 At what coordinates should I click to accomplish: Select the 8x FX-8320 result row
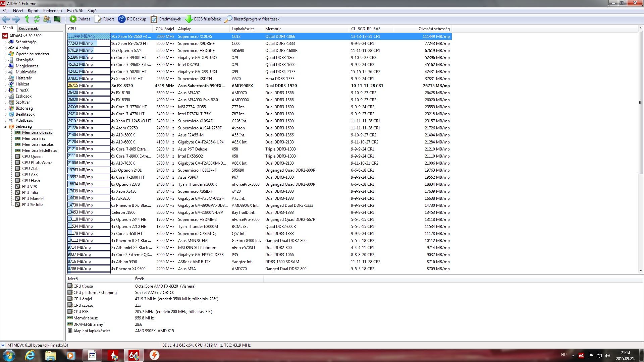[259, 86]
